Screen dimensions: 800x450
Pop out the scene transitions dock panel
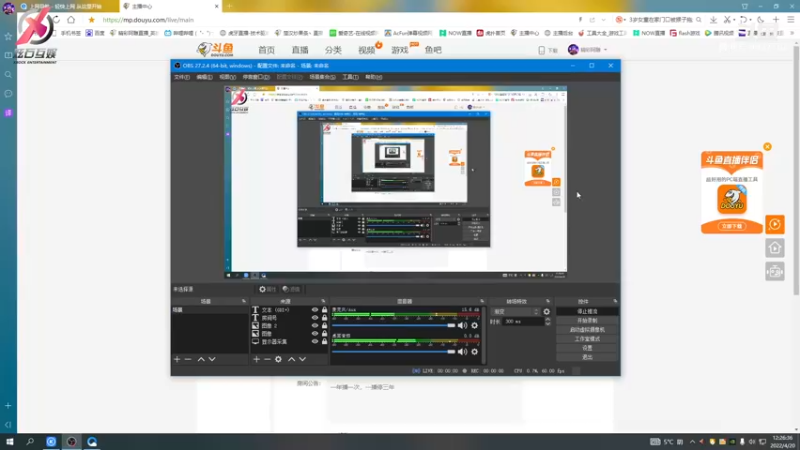(548, 302)
